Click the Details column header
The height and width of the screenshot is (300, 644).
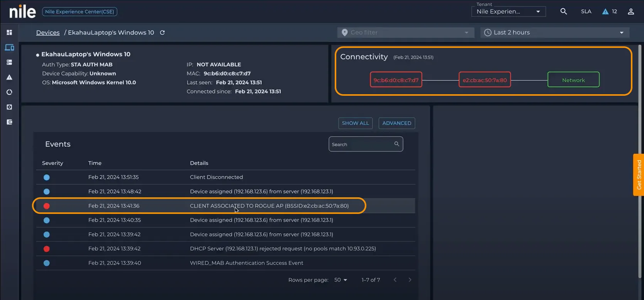click(199, 163)
